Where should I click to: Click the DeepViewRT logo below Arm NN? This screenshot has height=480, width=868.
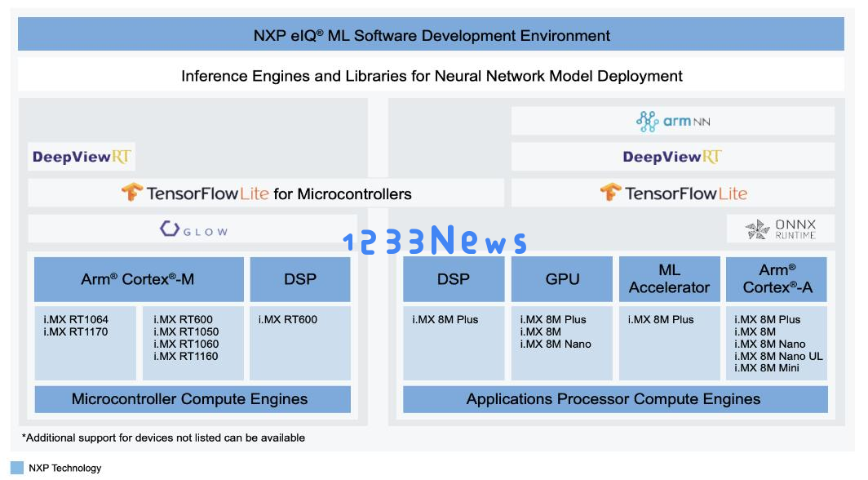click(672, 157)
